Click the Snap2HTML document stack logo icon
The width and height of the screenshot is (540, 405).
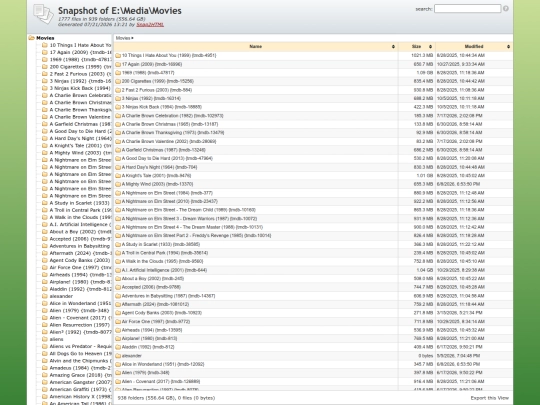[x=43, y=14]
